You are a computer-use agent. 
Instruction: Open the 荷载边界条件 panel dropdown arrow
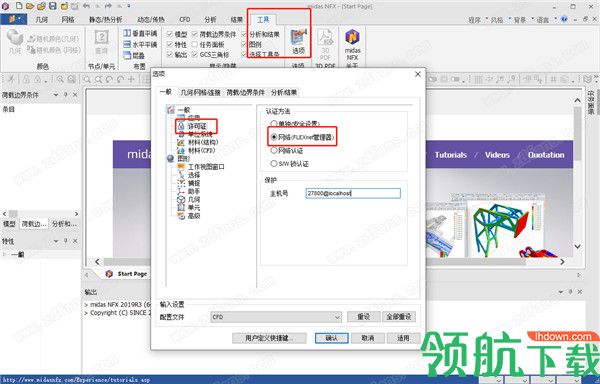point(56,94)
